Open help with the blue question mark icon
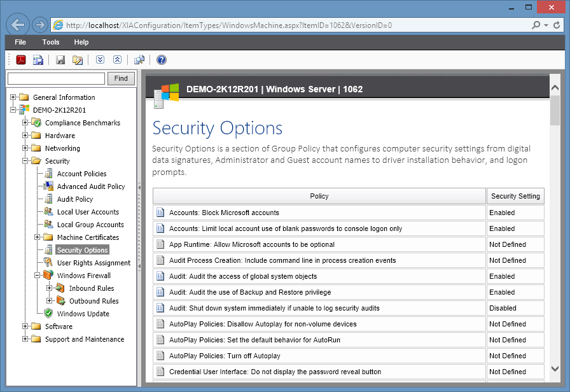Image resolution: width=570 pixels, height=392 pixels. click(x=162, y=60)
